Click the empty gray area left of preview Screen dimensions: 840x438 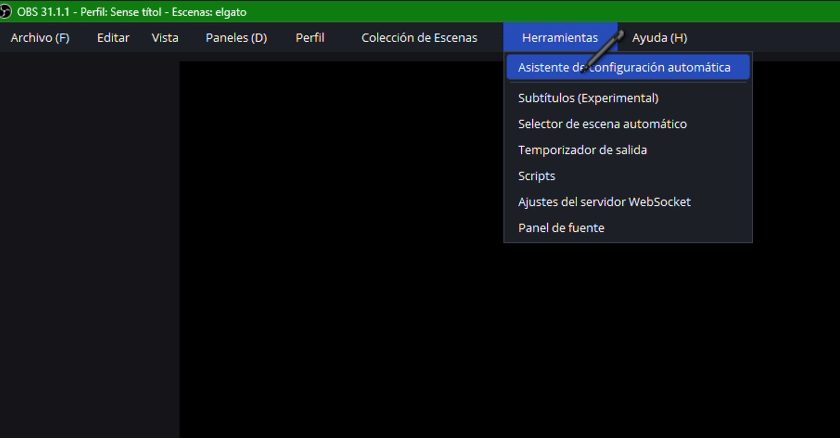(90, 250)
